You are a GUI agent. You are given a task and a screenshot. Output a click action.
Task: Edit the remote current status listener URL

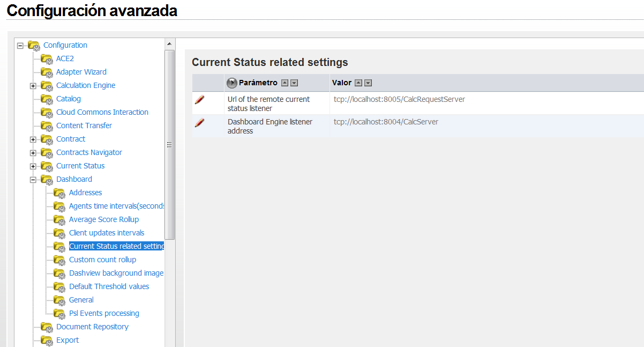point(199,100)
